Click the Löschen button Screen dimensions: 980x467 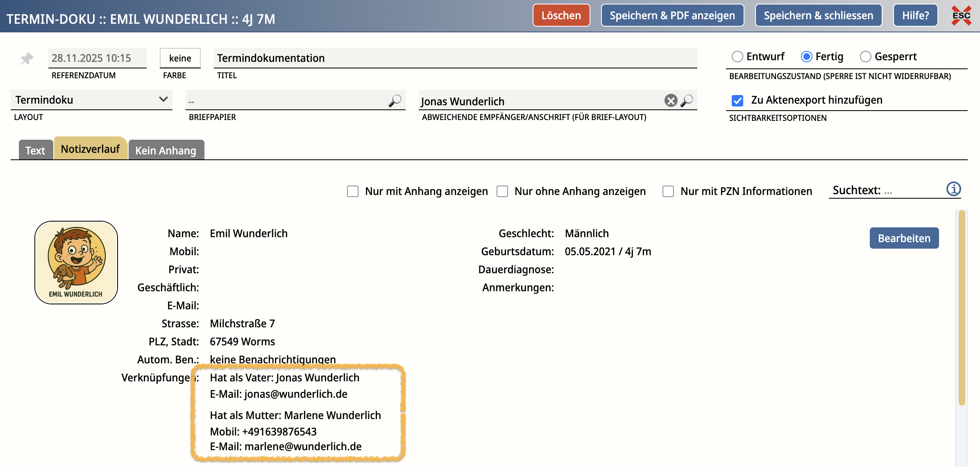pos(561,16)
